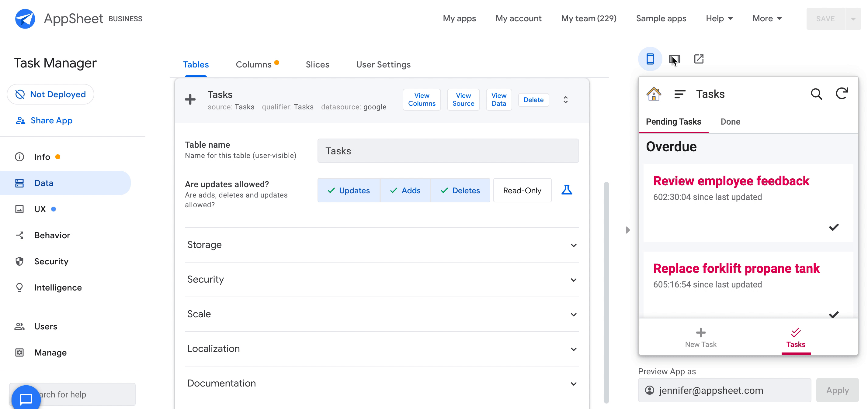The width and height of the screenshot is (868, 409).
Task: Click the home icon in app preview
Action: (653, 94)
